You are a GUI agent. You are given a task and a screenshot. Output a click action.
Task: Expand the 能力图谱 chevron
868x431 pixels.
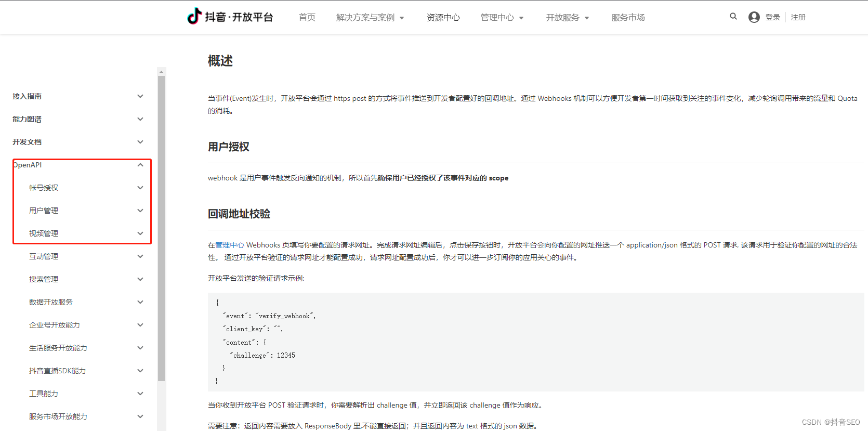(140, 119)
